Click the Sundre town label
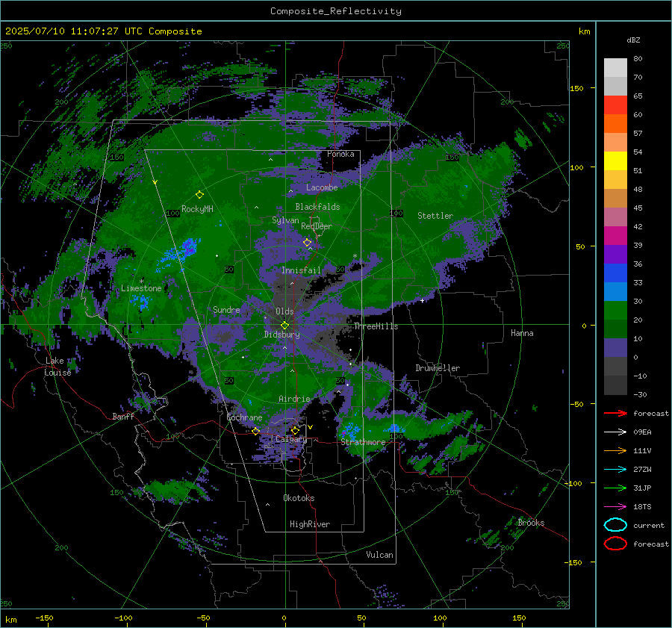 pos(226,309)
